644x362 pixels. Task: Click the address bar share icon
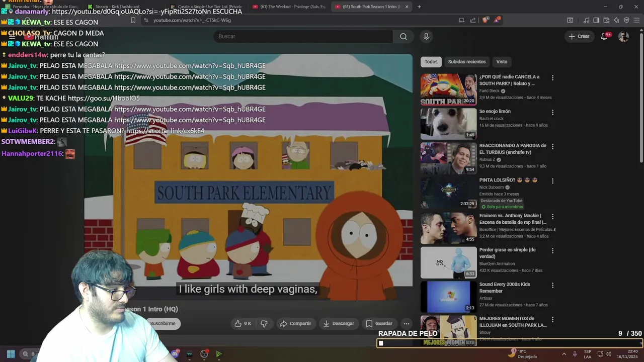click(x=473, y=20)
